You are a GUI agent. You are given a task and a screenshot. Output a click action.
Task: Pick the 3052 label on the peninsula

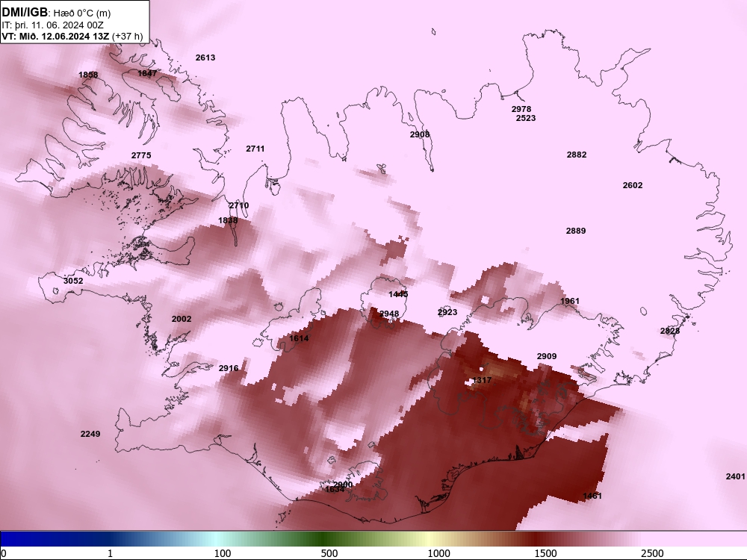(x=73, y=281)
